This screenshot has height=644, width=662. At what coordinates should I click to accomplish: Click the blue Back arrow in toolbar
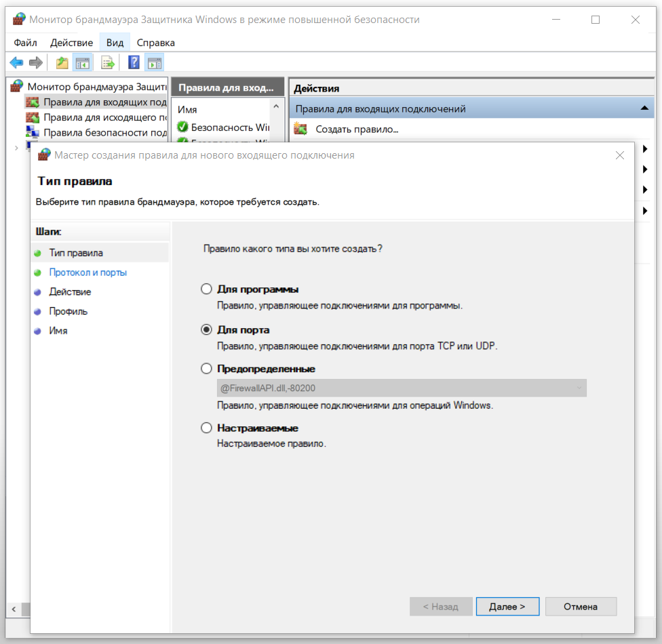[x=16, y=63]
